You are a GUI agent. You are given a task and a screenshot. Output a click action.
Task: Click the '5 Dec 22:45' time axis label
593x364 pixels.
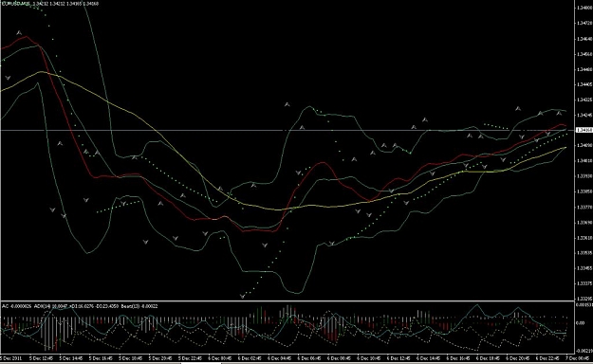tap(191, 357)
